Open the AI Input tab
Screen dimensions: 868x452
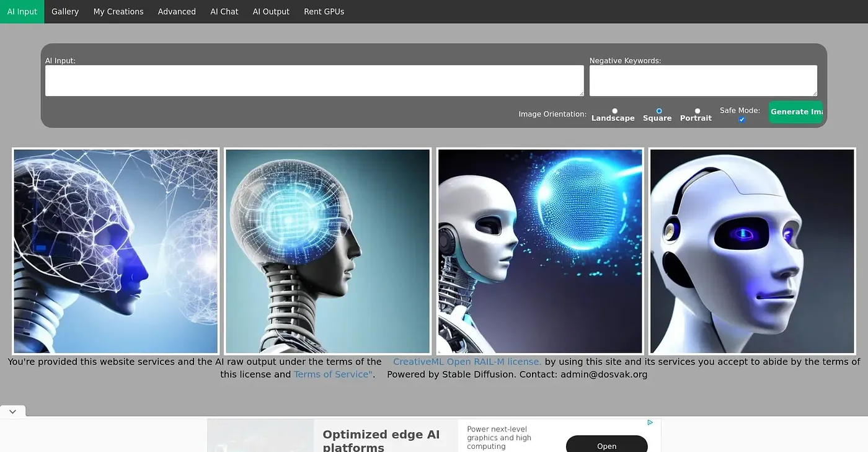click(x=22, y=12)
